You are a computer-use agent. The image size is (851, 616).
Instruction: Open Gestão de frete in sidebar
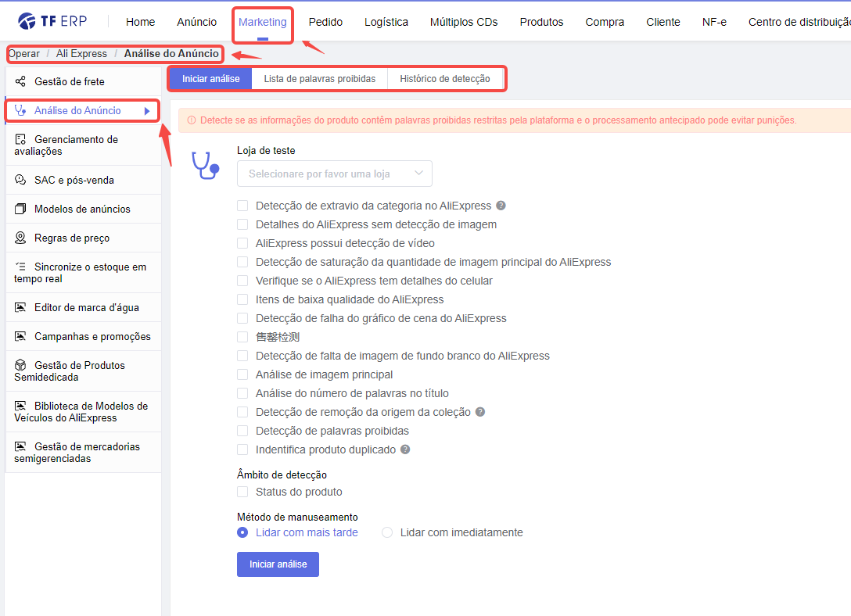click(x=84, y=81)
